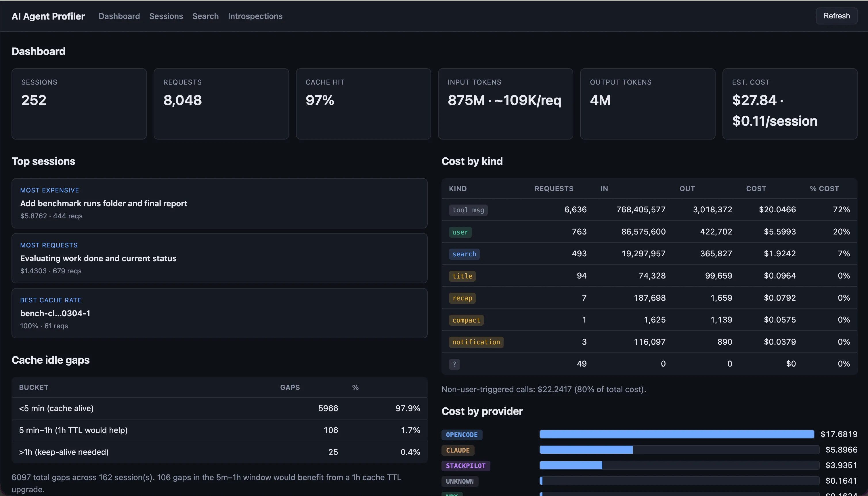868x496 pixels.
Task: Open the Dashboard nav tab
Action: click(x=119, y=16)
